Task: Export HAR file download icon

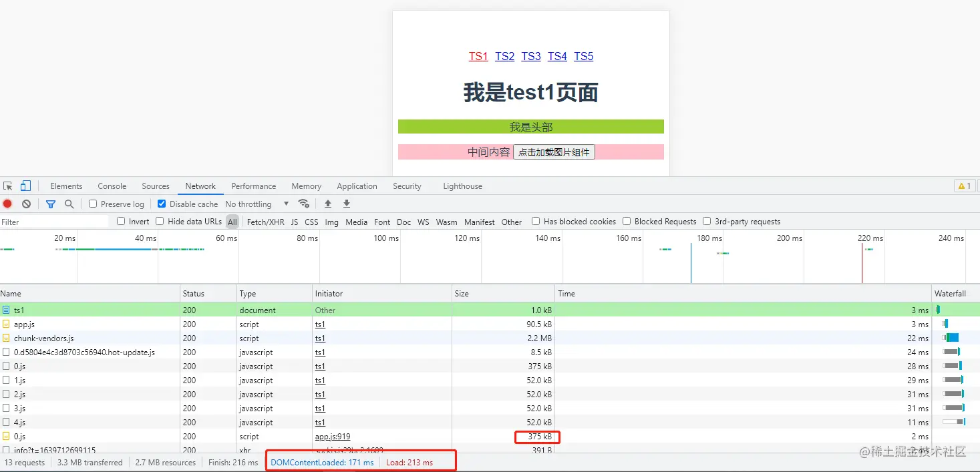Action: click(x=347, y=204)
